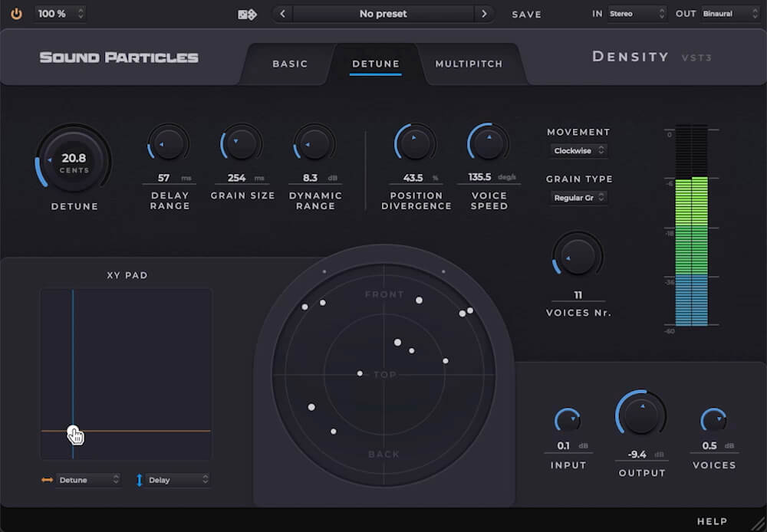This screenshot has height=532, width=767.
Task: Open the vertical axis Delay dropdown
Action: tap(178, 480)
